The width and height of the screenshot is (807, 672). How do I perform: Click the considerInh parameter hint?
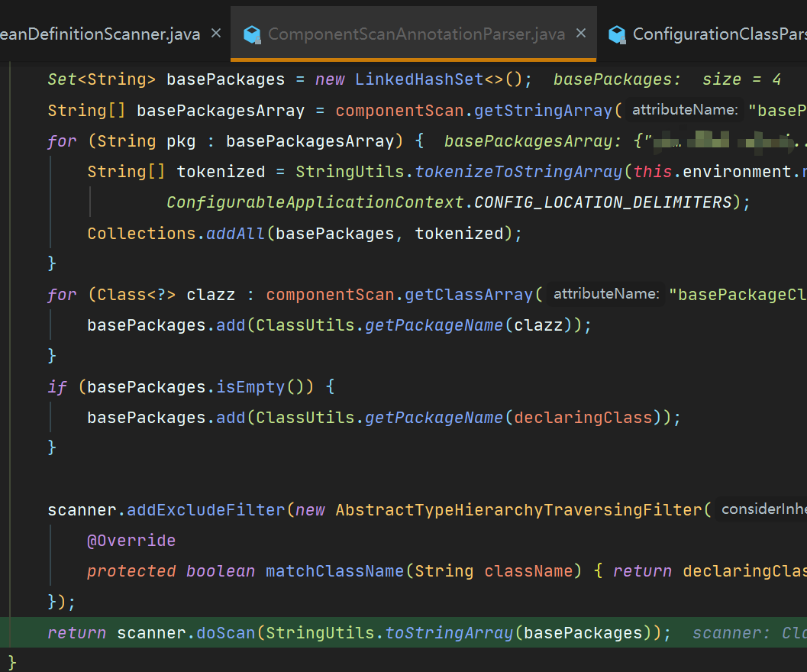coord(762,509)
